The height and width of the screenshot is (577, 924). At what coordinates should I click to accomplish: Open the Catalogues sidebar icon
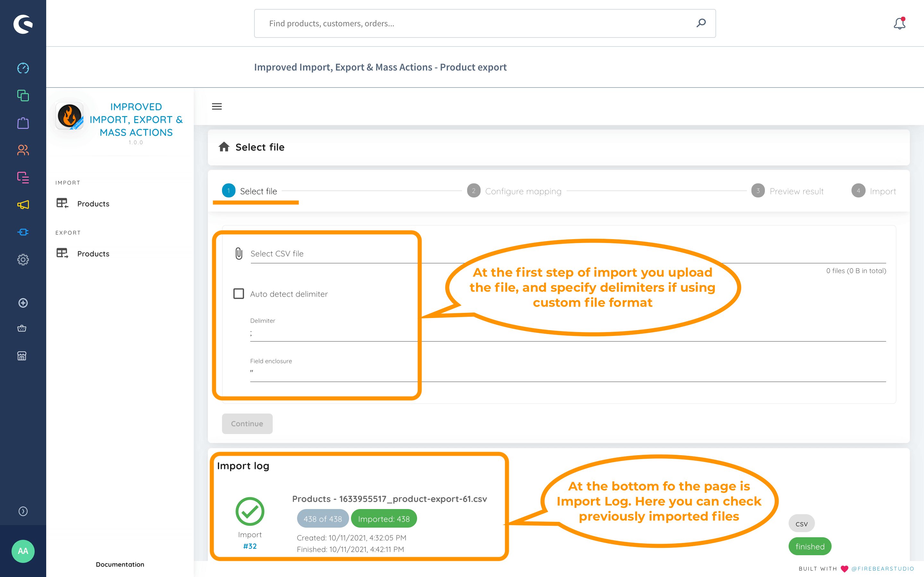pyautogui.click(x=23, y=96)
